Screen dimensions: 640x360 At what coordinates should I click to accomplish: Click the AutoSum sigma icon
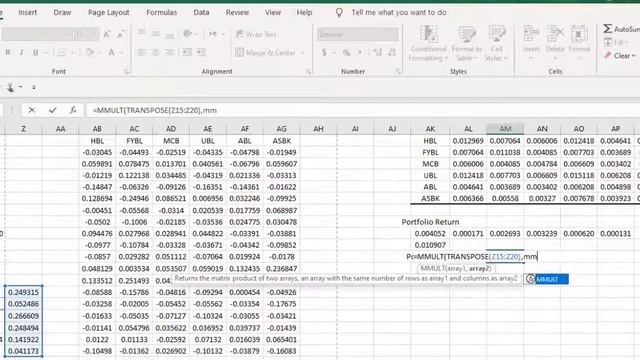click(x=608, y=29)
